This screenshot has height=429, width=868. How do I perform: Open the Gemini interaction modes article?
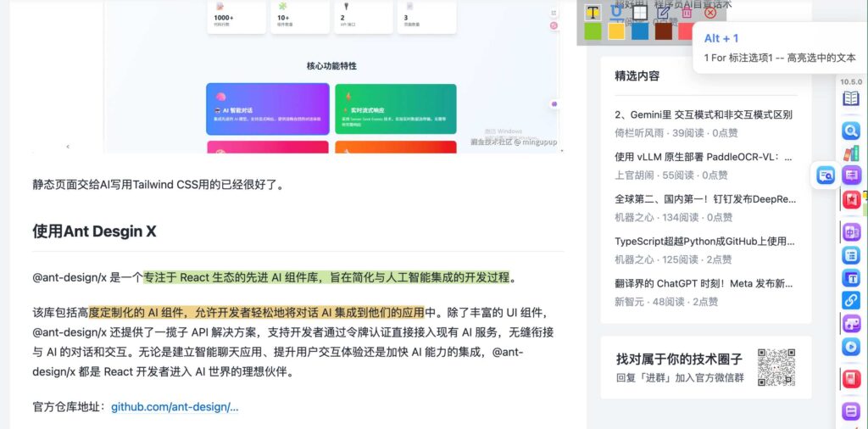[x=704, y=114]
